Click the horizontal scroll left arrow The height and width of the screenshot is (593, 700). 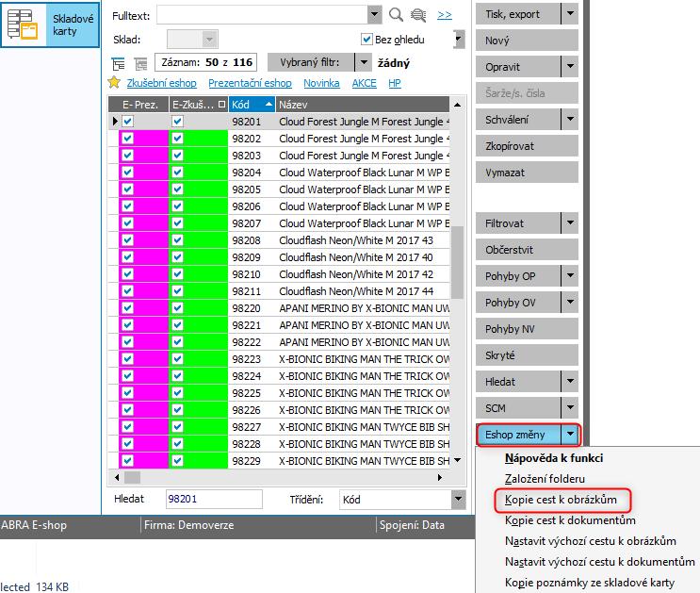(117, 477)
